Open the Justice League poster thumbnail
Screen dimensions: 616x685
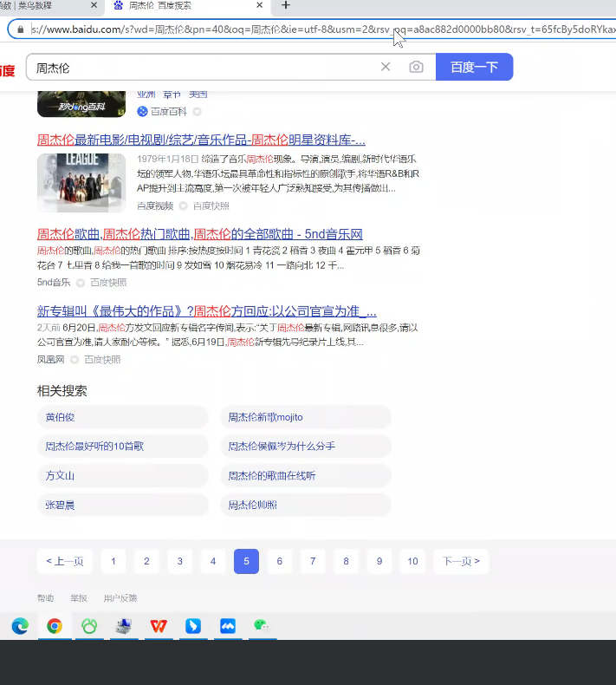click(x=81, y=183)
